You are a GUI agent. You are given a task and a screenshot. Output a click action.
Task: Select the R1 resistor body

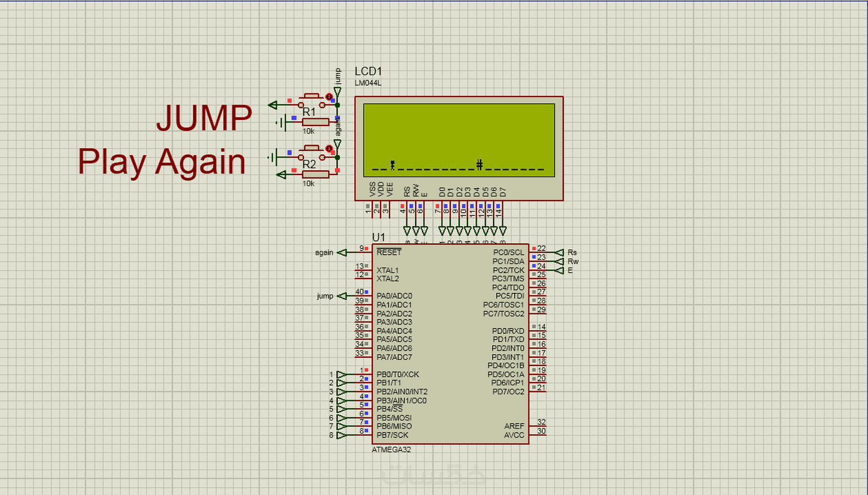point(316,122)
